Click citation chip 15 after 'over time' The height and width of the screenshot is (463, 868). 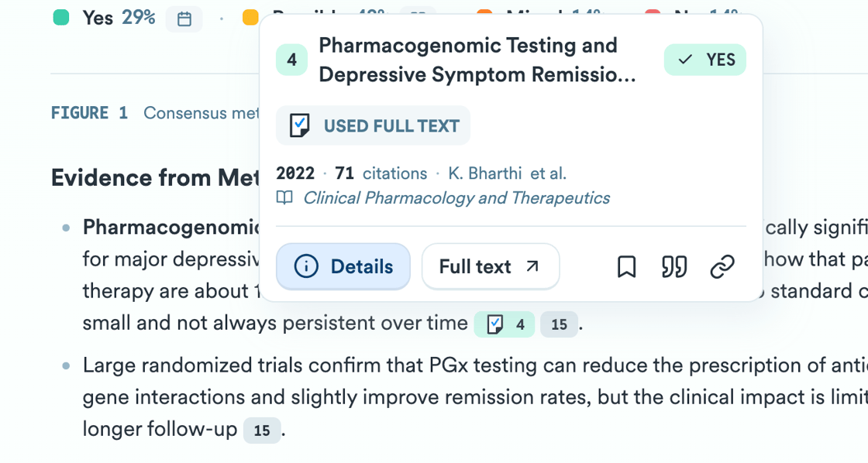pyautogui.click(x=559, y=325)
